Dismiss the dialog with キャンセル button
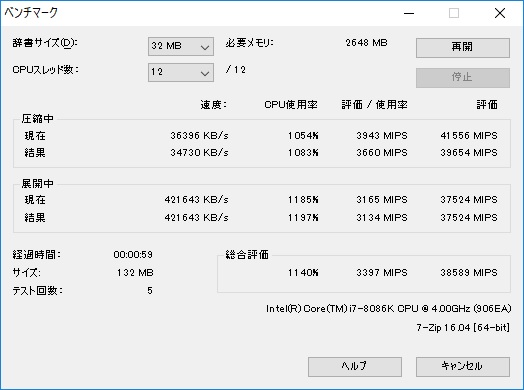The image size is (524, 390). (463, 367)
